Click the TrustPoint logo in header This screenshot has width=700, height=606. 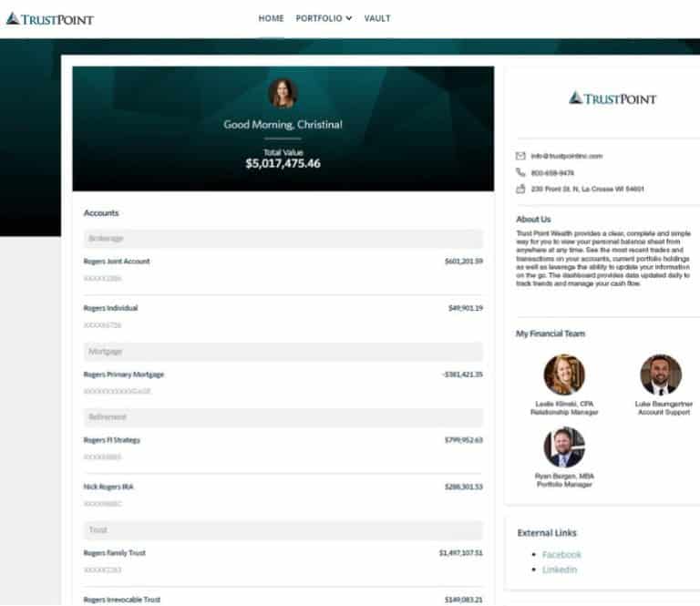click(49, 19)
